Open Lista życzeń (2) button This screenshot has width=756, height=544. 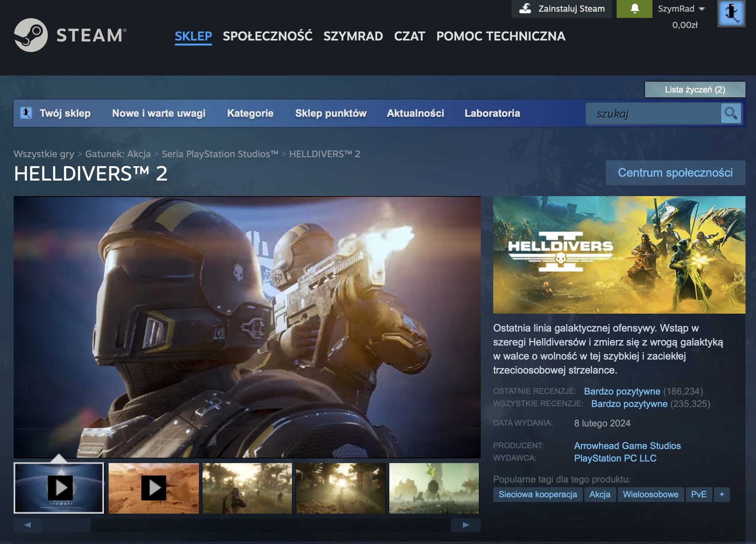695,89
